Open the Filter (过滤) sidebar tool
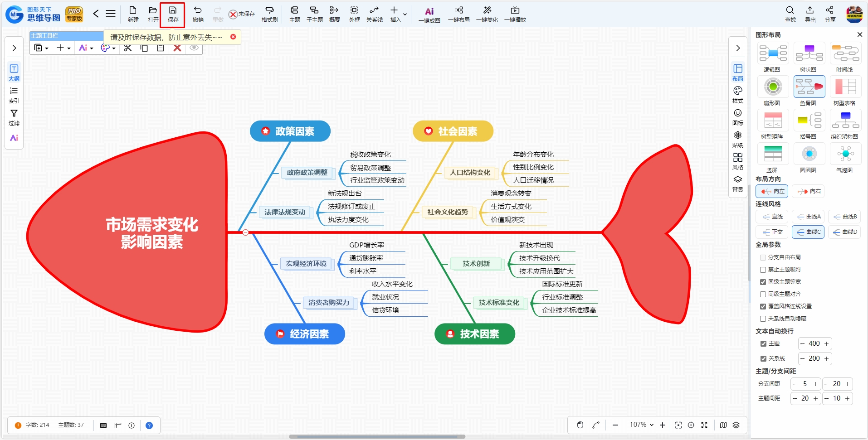 (14, 117)
